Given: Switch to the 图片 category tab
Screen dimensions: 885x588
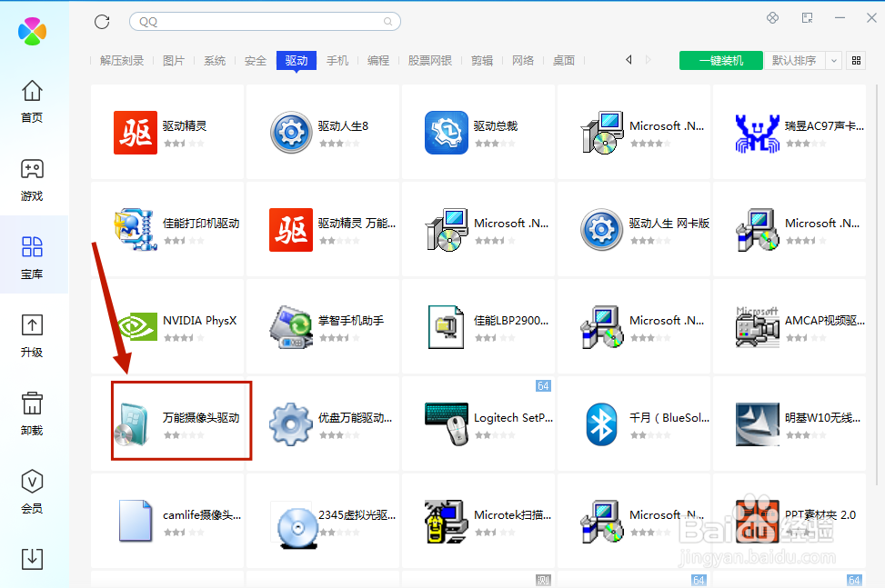Looking at the screenshot, I should [x=174, y=60].
